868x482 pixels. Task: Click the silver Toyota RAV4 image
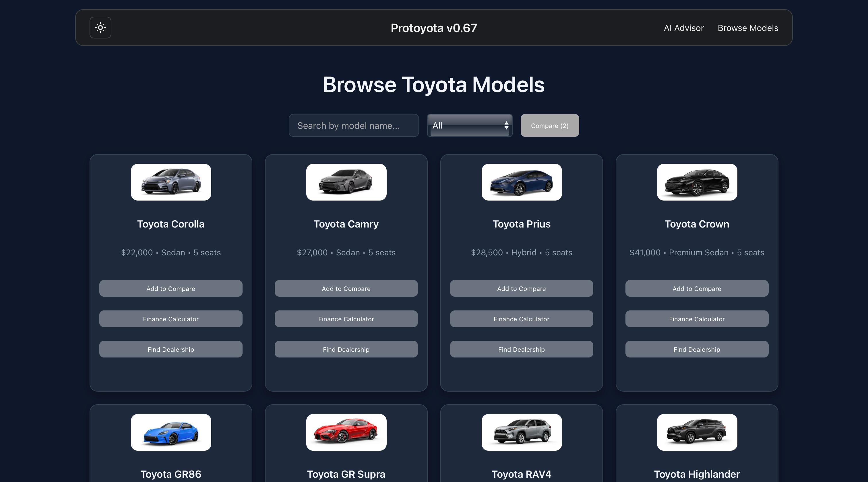521,432
